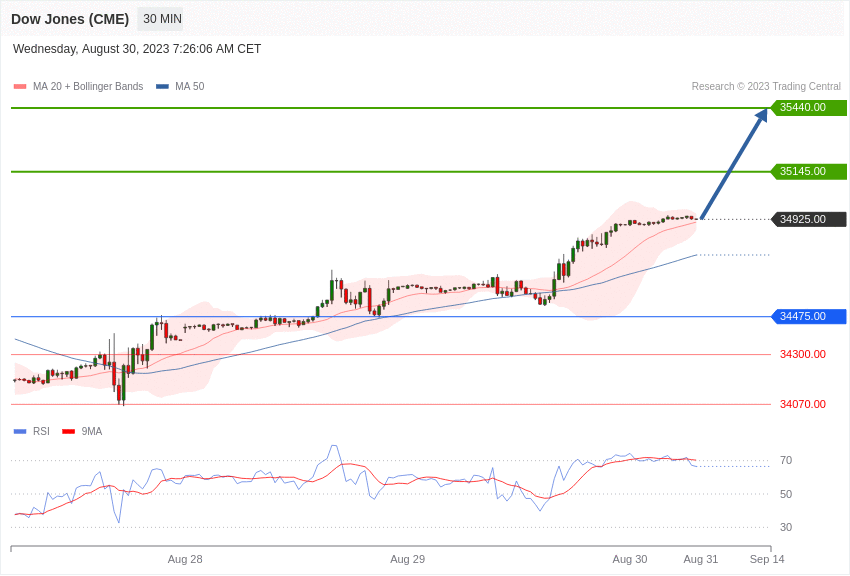Click the RSI 50 level label
This screenshot has height=576, width=850.
click(785, 494)
